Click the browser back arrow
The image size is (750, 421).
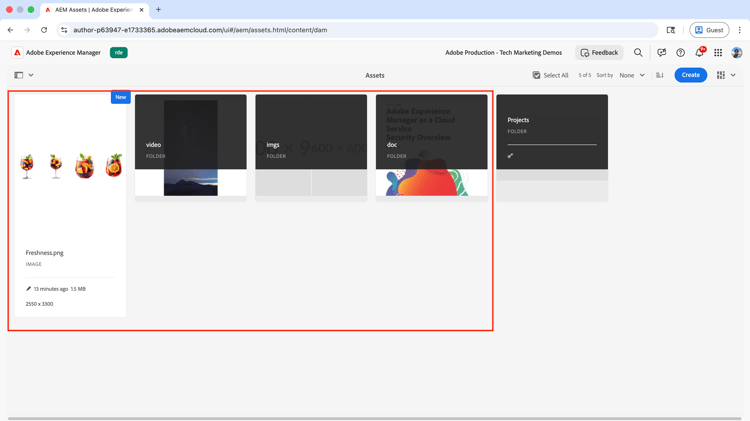11,30
